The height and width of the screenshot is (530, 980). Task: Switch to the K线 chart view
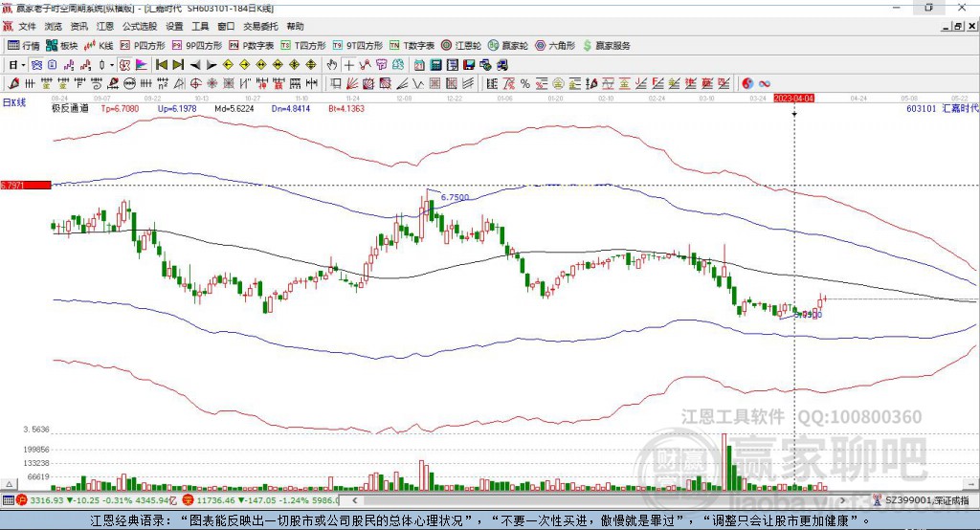[99, 46]
